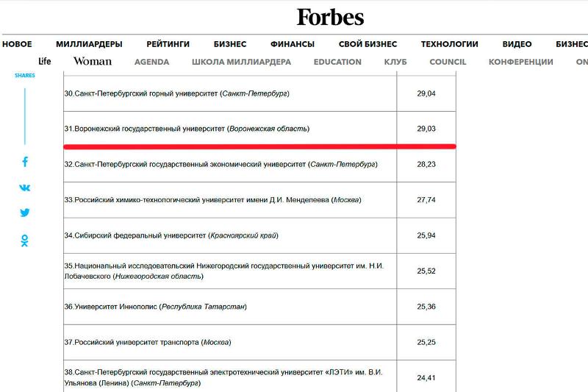Switch to Forbes Woman tab
588x392 pixels.
[93, 62]
